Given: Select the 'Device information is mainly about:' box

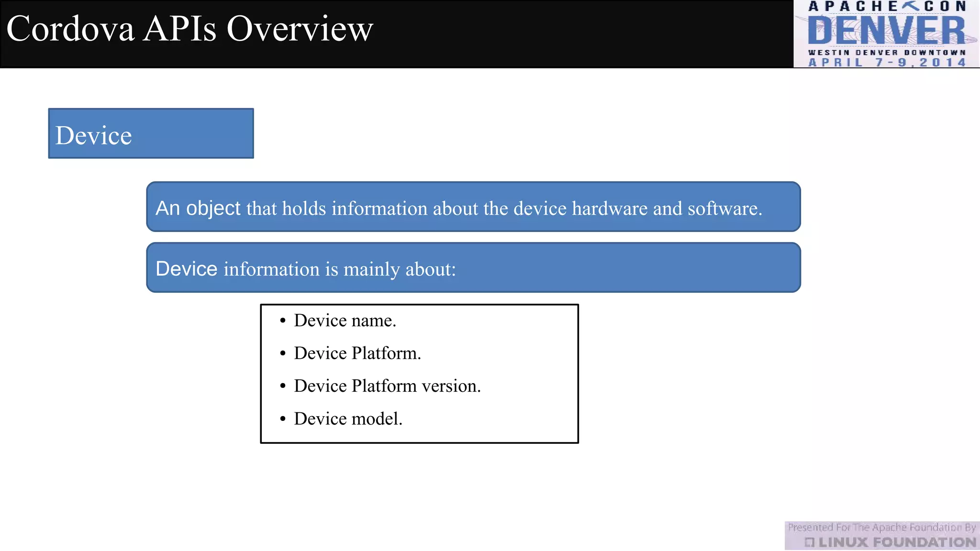Looking at the screenshot, I should tap(473, 267).
